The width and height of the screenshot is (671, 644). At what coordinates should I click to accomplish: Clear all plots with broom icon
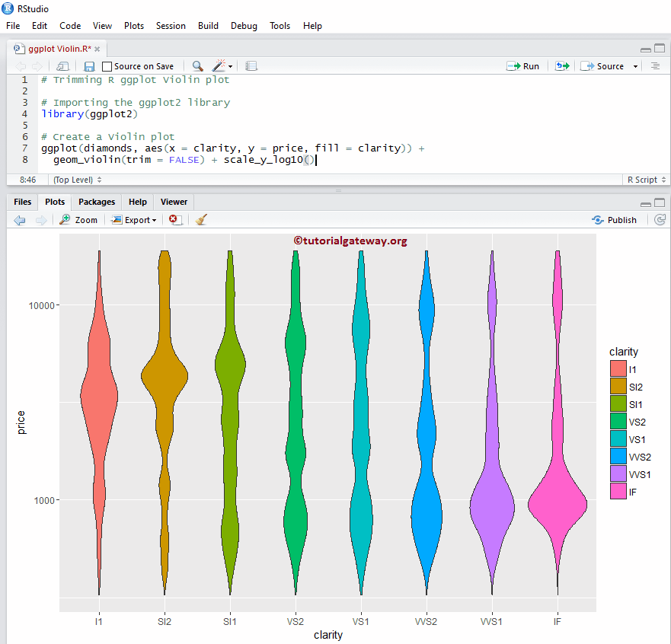point(201,219)
